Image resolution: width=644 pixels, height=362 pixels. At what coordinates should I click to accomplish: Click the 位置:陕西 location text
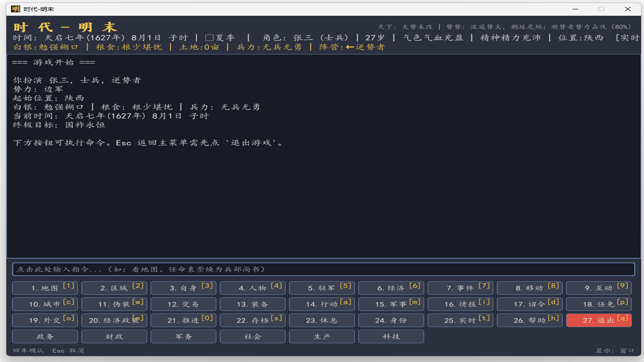coord(581,38)
